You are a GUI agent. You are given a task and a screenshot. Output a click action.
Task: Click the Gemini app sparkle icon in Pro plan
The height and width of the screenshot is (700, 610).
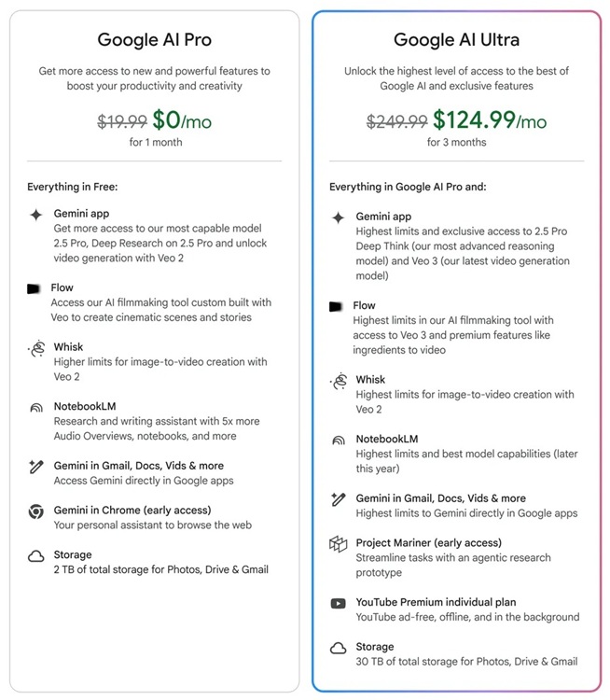pyautogui.click(x=35, y=214)
